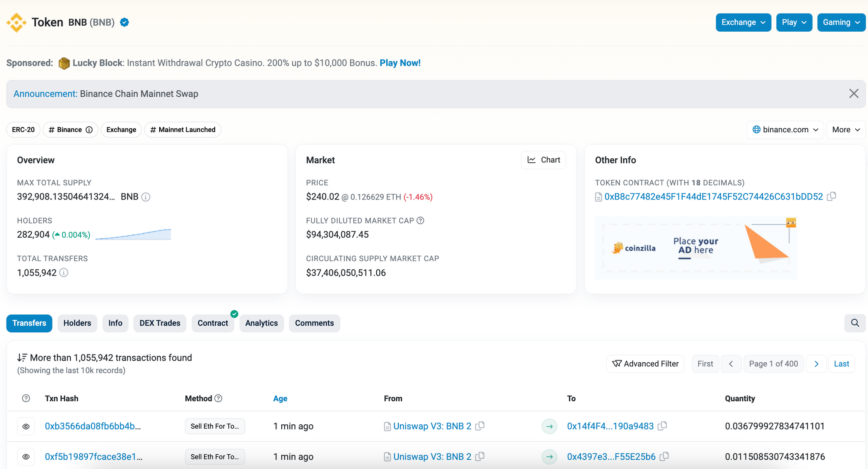Open transaction hash 0xb3566da08fb6bb4b link

point(93,426)
